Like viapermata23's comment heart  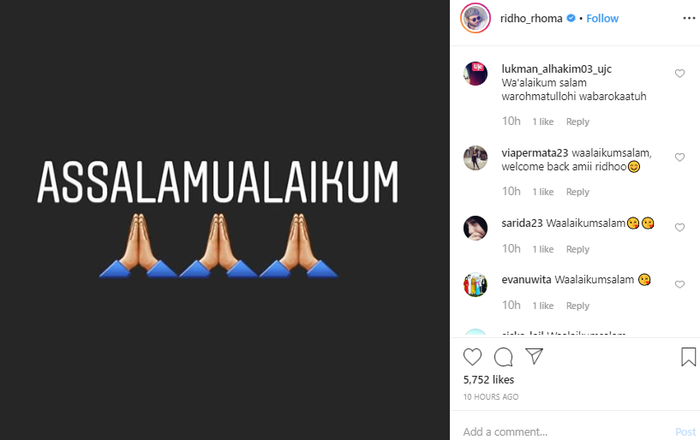(x=679, y=157)
